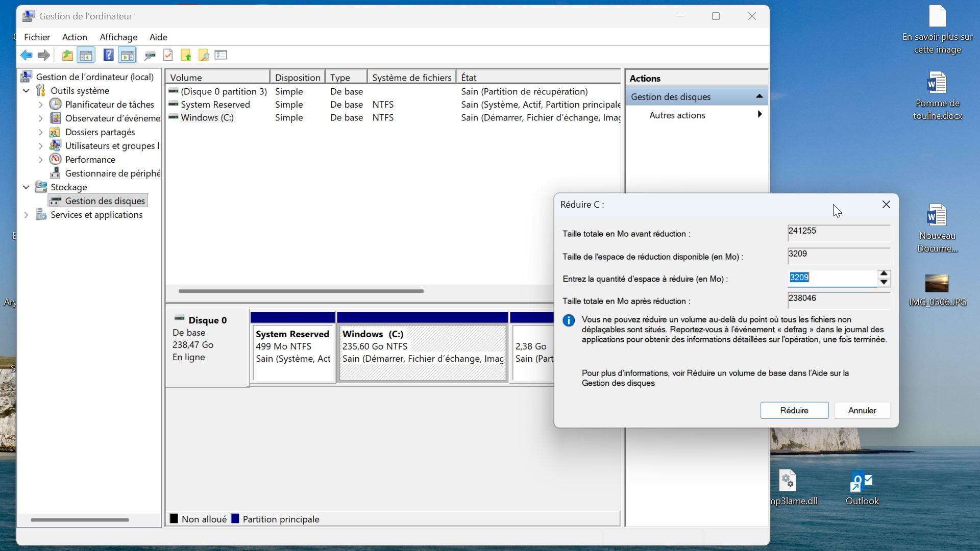Viewport: 980px width, 551px height.
Task: Click the Up one level folder icon
Action: pyautogui.click(x=67, y=55)
